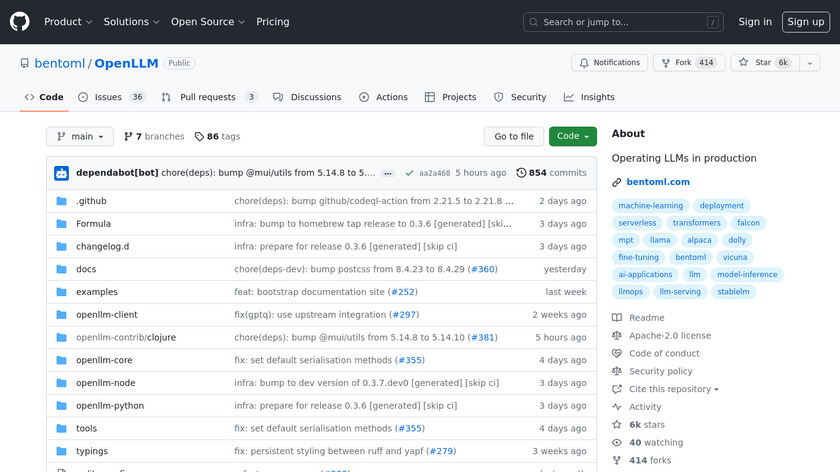Click the Notifications button

(610, 63)
